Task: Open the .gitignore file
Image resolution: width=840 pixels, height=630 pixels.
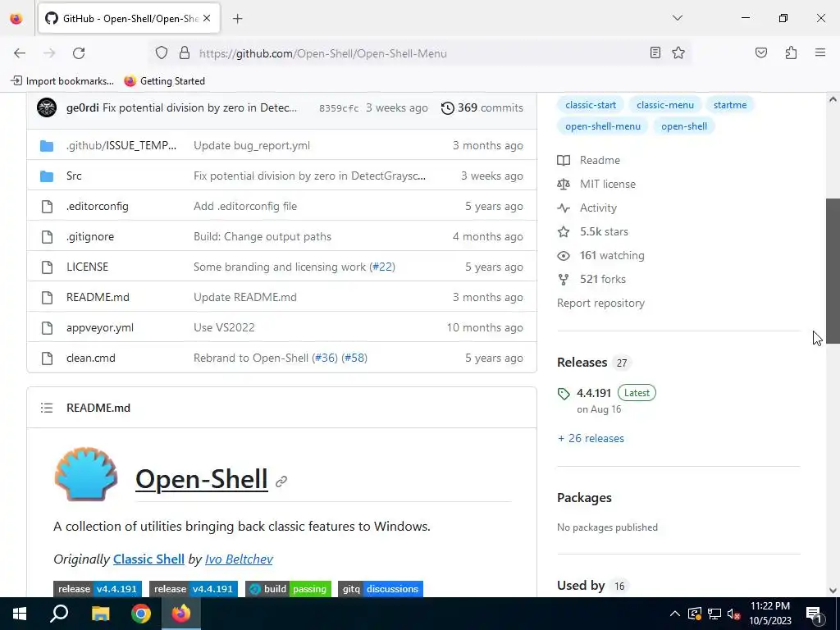Action: click(90, 236)
